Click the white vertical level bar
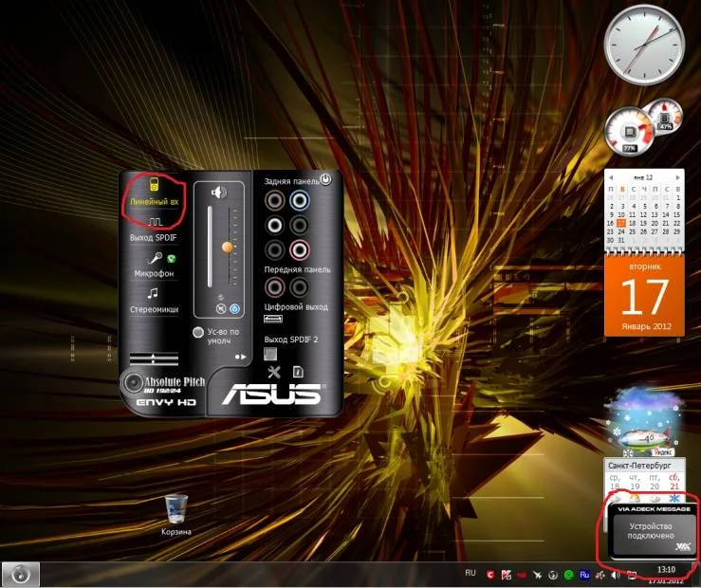This screenshot has width=701, height=588. 210,247
